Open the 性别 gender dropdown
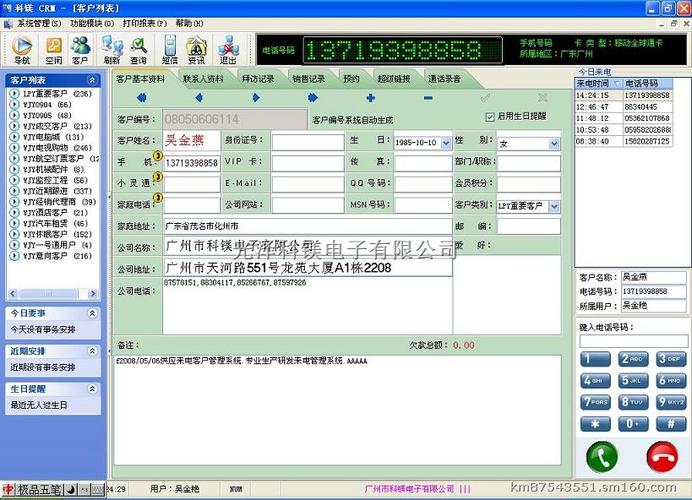This screenshot has width=692, height=500. point(554,143)
